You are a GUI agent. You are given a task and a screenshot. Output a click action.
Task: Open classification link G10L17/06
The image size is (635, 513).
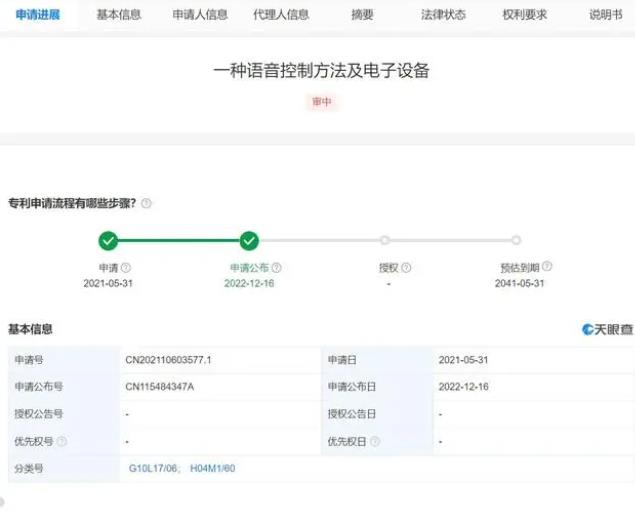point(152,468)
